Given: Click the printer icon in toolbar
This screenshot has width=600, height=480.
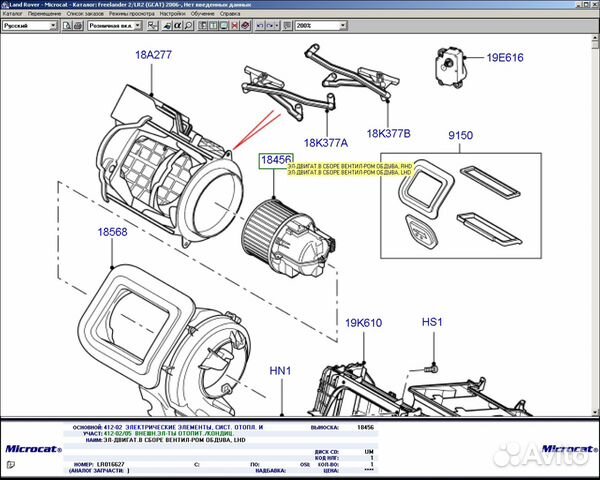Looking at the screenshot, I should [78, 26].
